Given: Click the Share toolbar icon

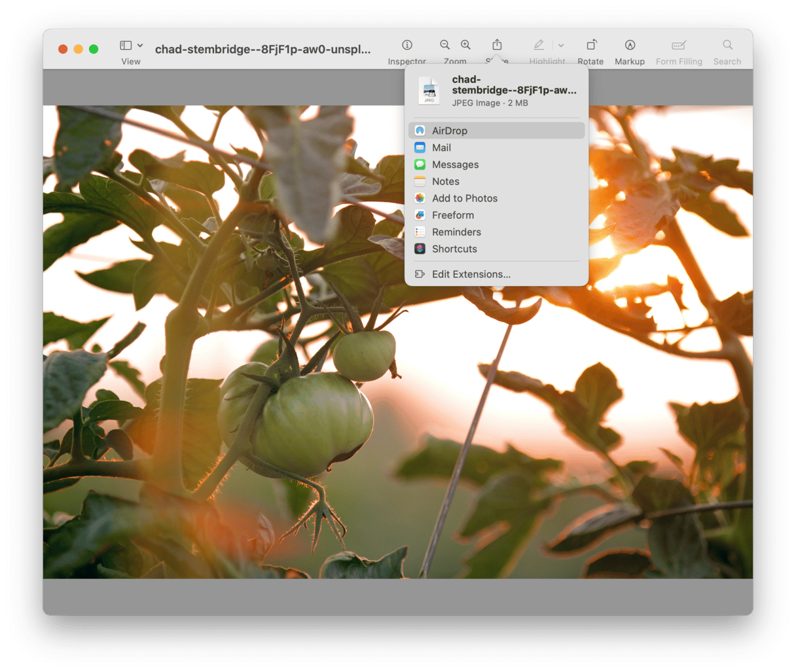Looking at the screenshot, I should [497, 45].
